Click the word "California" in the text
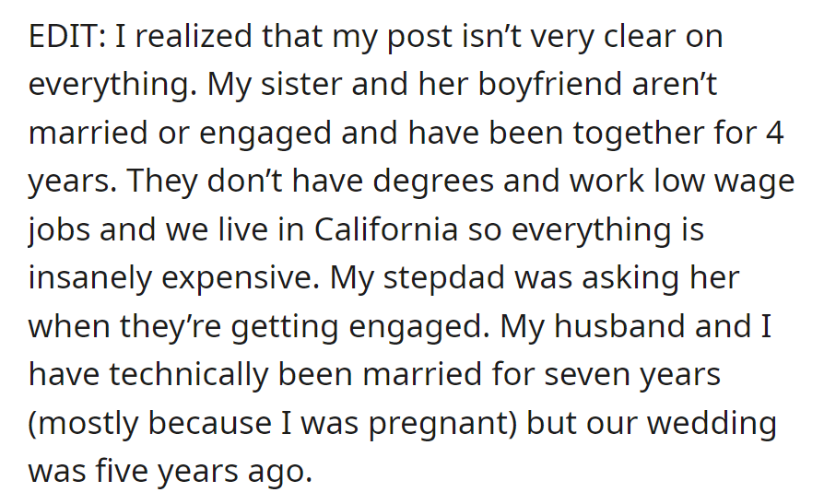 pos(388,229)
